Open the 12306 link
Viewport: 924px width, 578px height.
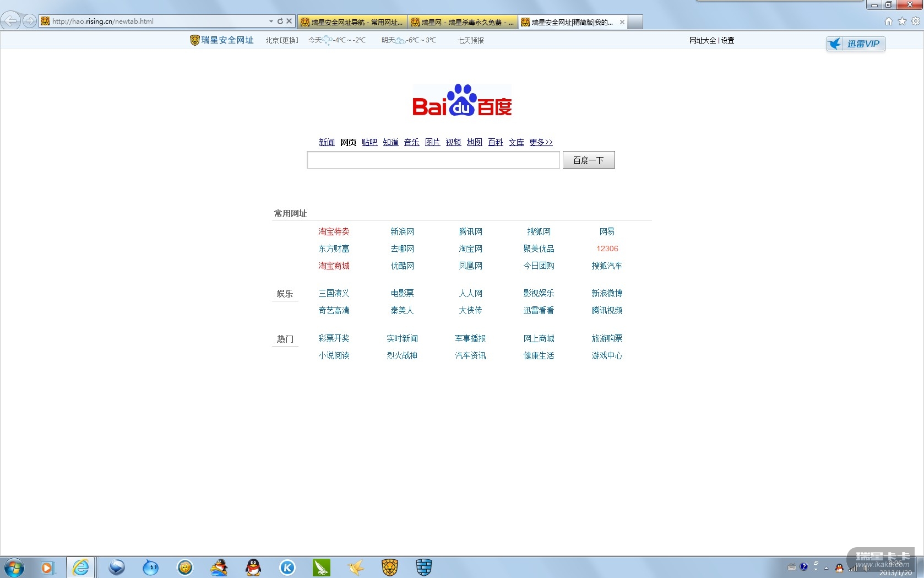click(x=607, y=249)
